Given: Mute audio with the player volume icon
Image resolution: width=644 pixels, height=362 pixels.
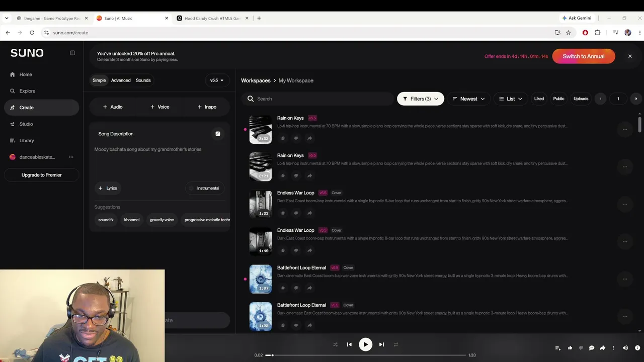Looking at the screenshot, I should tap(625, 348).
